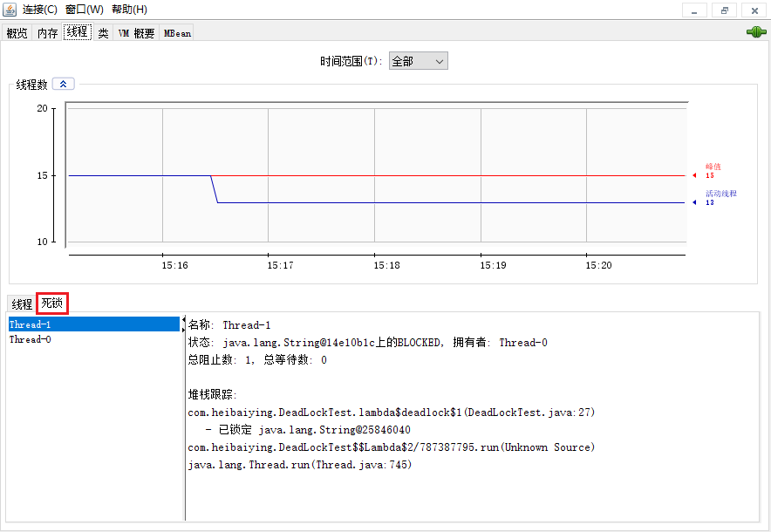Switch to the 类 tab

tap(103, 33)
